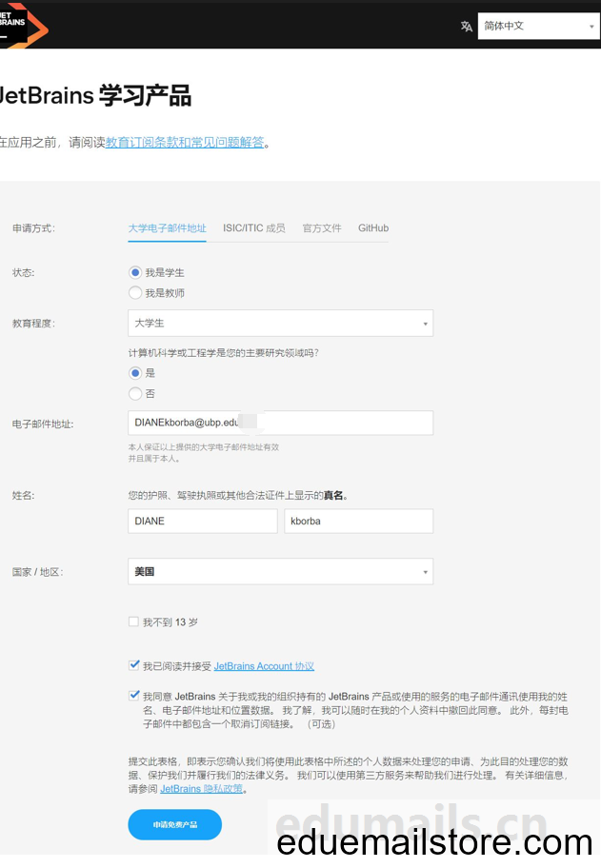Click the last name field kborba
Screen dimensions: 601x868
point(358,522)
